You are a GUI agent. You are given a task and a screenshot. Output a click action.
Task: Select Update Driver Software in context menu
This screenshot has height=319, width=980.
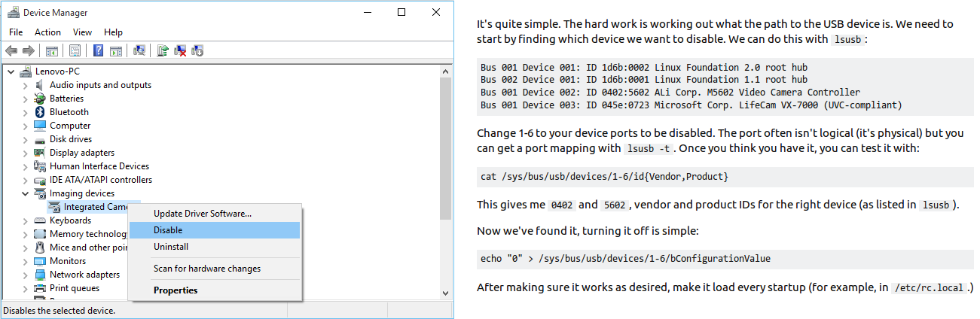[202, 213]
